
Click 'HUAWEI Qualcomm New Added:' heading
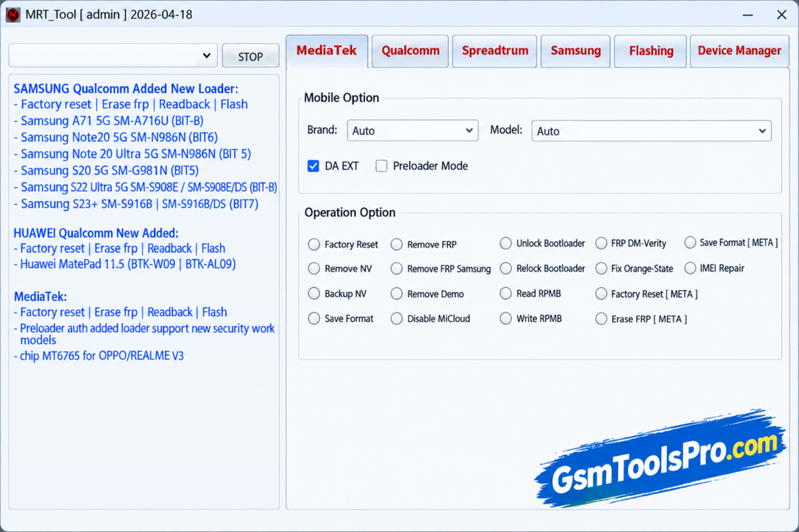[96, 233]
